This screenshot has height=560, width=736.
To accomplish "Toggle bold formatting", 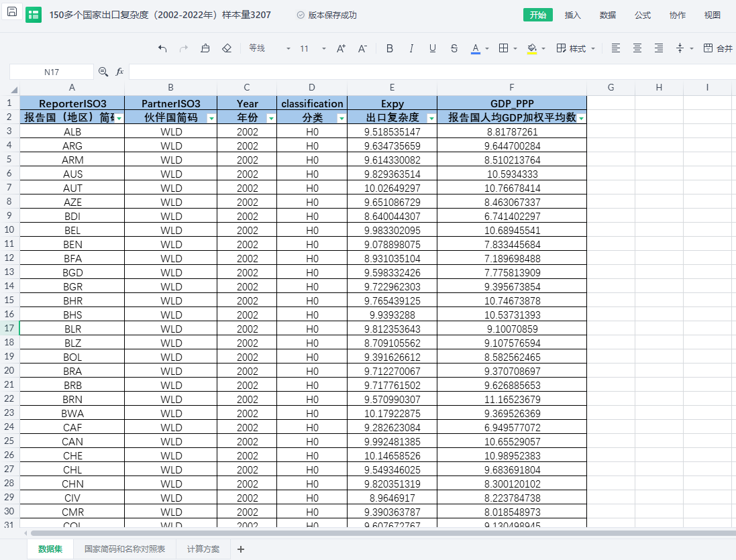I will (390, 48).
